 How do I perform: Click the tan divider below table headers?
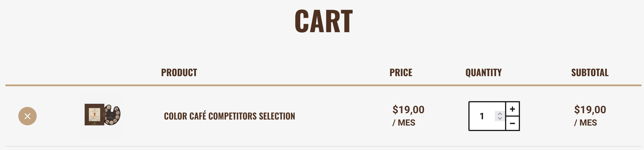[323, 85]
